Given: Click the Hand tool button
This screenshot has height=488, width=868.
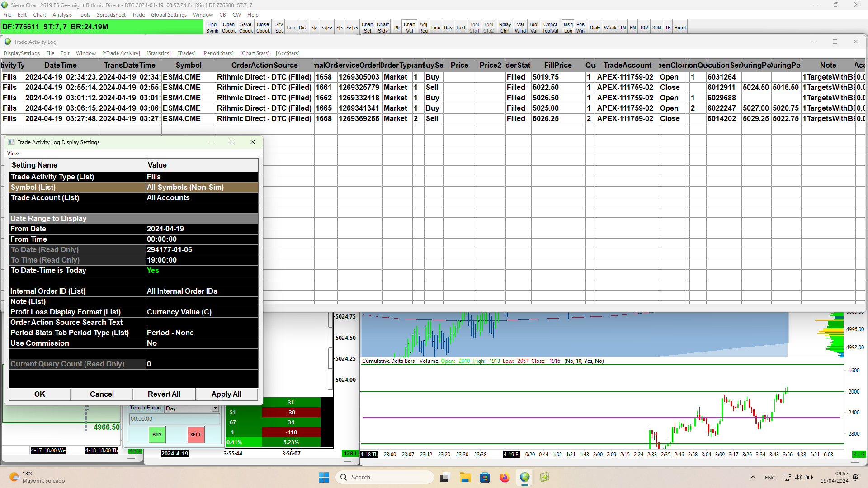Looking at the screenshot, I should (680, 28).
